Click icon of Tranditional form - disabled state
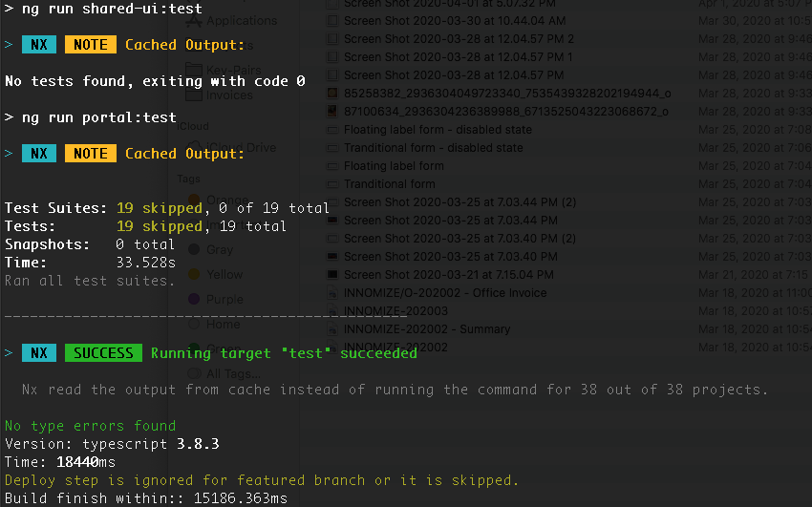Viewport: 812px width, 507px height. point(332,148)
